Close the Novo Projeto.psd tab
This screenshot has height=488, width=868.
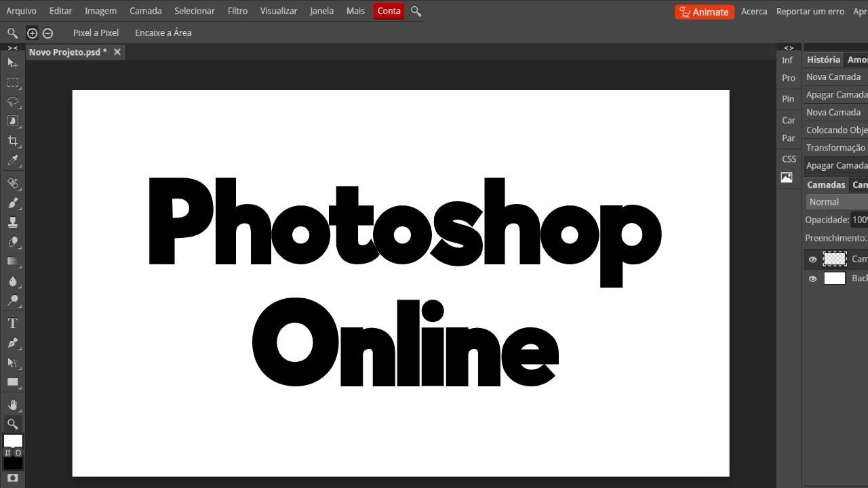point(117,52)
